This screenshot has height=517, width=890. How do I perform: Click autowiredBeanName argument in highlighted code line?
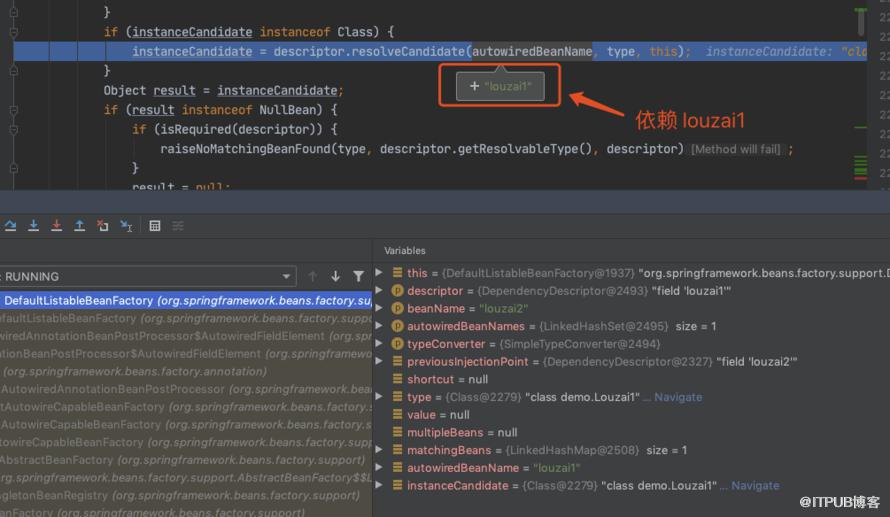click(532, 52)
